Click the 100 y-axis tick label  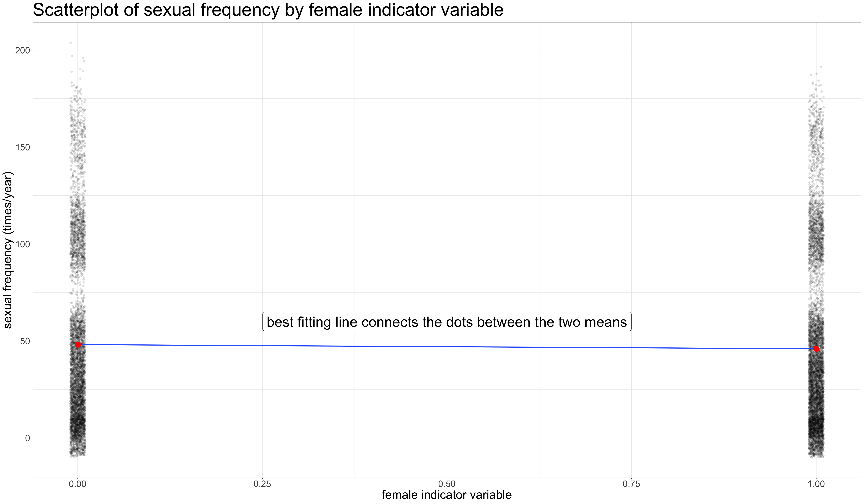coord(22,244)
